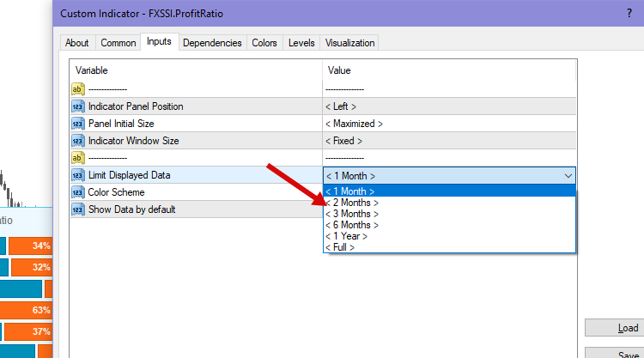The width and height of the screenshot is (644, 358).
Task: Switch to the Colors tab
Action: [x=264, y=43]
